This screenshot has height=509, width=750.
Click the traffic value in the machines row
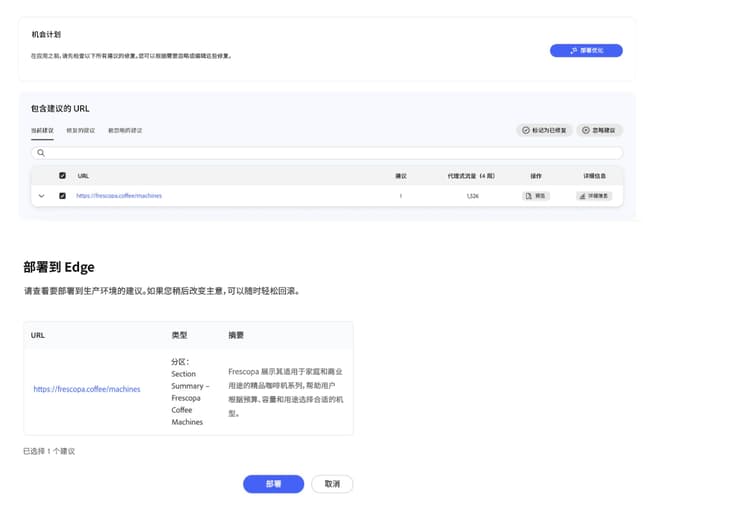point(473,196)
